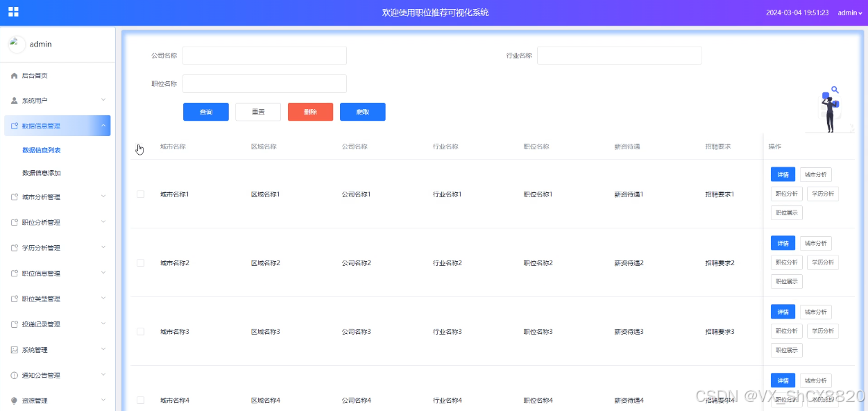Click 城市分析 button in the 城市名称2 row
868x411 pixels.
click(816, 243)
